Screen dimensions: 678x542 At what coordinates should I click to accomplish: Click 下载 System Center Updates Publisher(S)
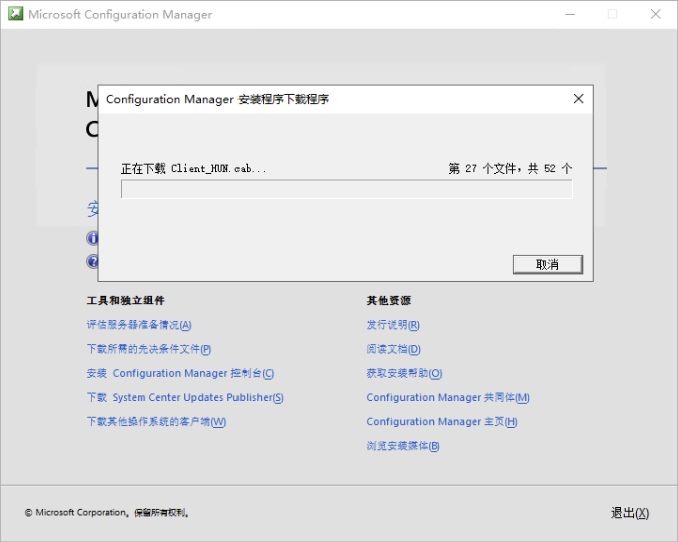pos(185,398)
